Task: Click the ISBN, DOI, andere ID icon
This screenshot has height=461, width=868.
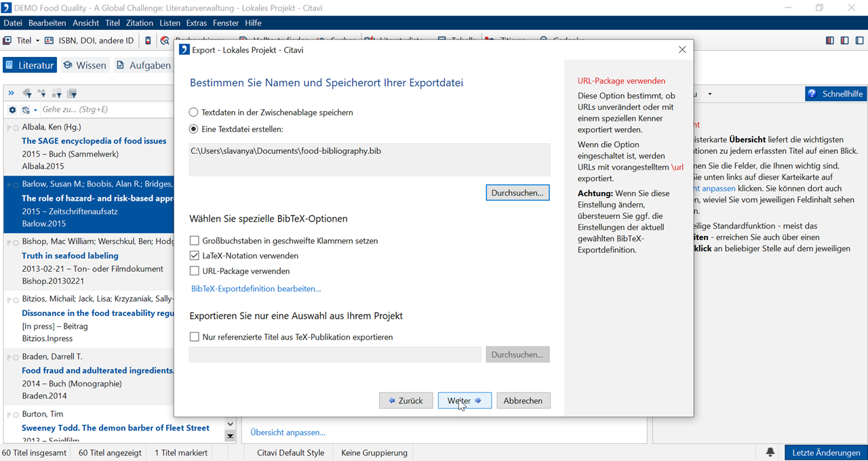Action: coord(50,41)
